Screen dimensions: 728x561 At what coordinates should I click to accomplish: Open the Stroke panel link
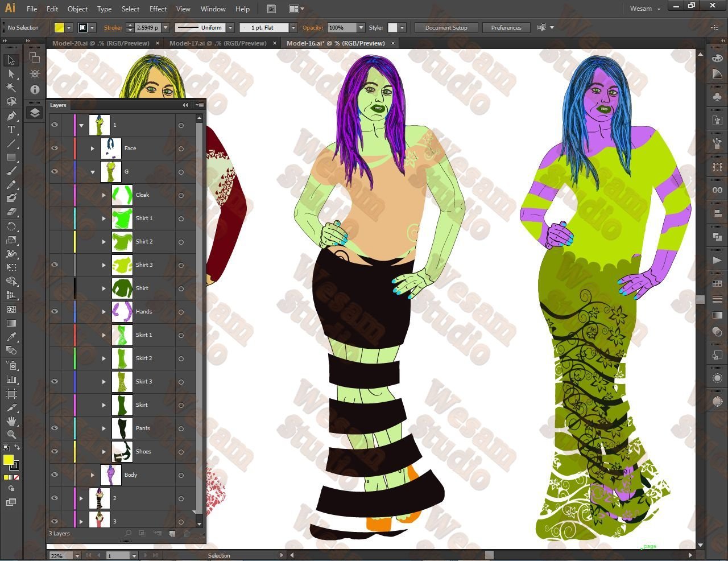pos(113,27)
